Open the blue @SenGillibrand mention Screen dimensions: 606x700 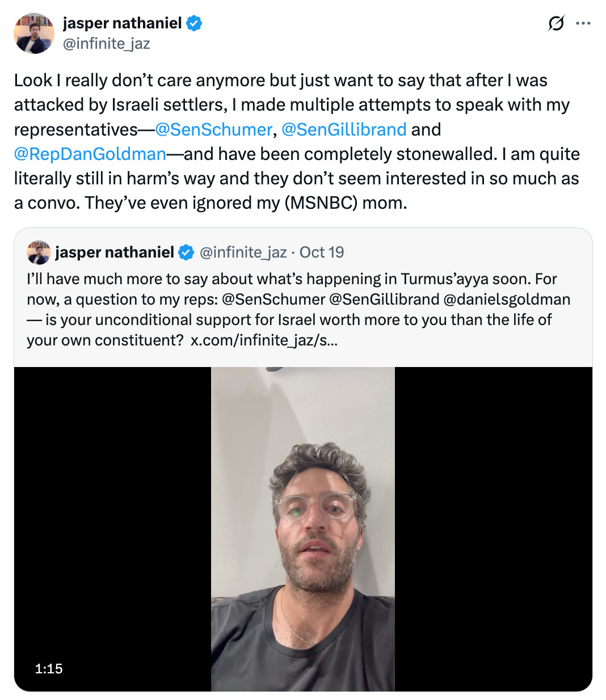[344, 129]
